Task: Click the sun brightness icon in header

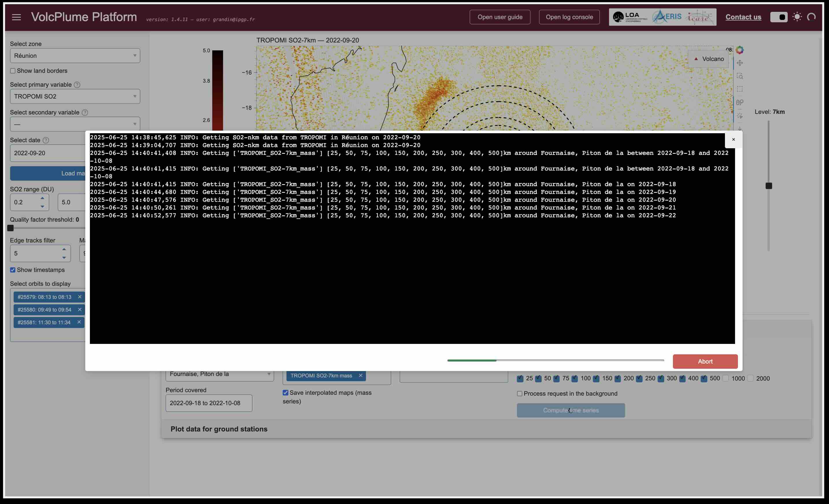Action: point(797,17)
